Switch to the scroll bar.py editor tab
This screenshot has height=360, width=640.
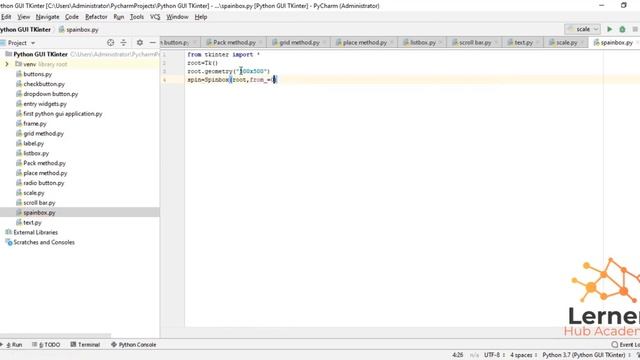[x=475, y=42]
